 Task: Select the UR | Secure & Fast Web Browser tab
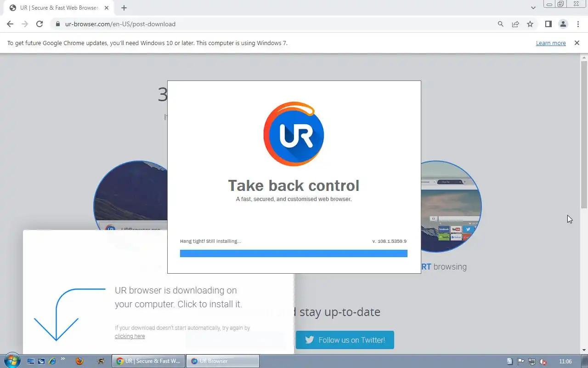point(59,8)
